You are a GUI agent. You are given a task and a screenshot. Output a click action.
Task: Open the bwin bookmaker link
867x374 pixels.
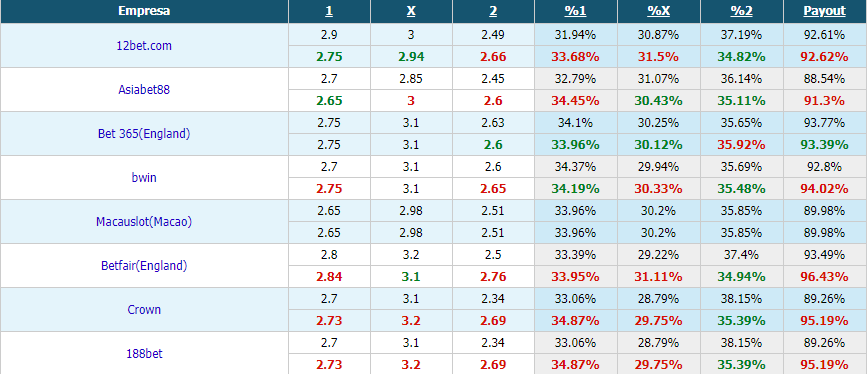coord(144,178)
